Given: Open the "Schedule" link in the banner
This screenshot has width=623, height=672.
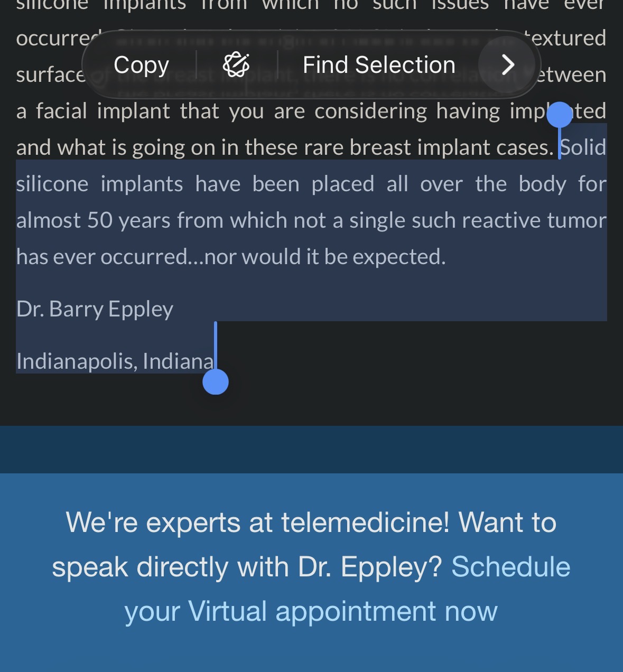Looking at the screenshot, I should pos(510,567).
